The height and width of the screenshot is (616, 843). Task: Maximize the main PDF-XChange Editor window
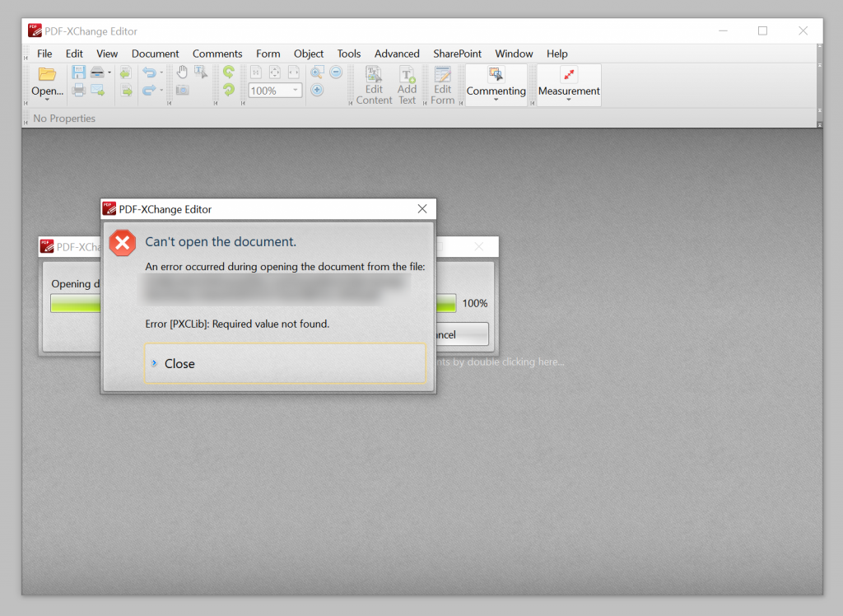pyautogui.click(x=762, y=31)
